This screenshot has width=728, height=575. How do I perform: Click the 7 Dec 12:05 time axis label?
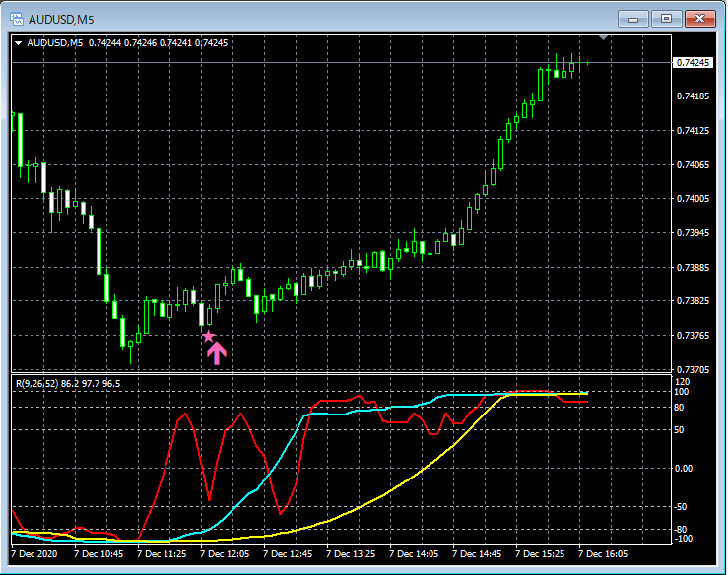tap(225, 554)
